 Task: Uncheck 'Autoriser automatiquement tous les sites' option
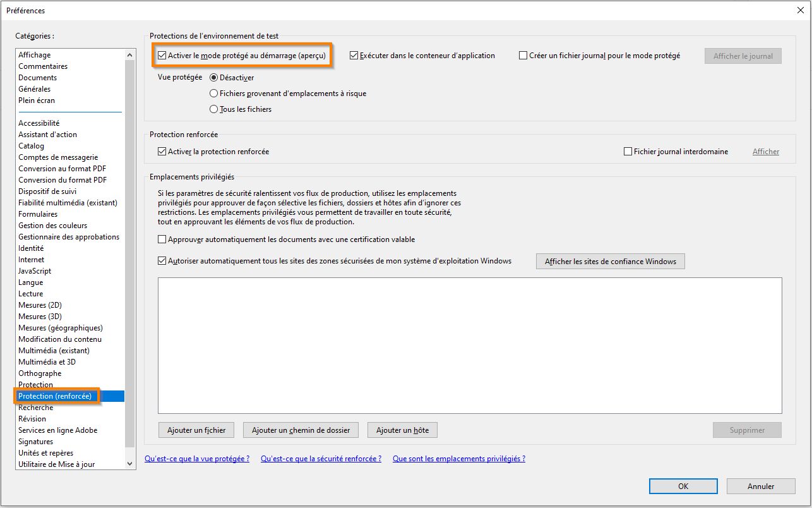tap(162, 261)
